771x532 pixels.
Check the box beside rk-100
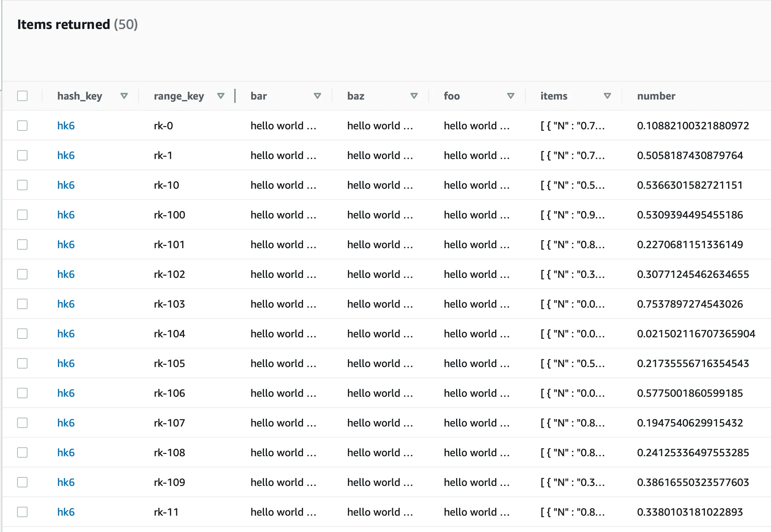(x=22, y=215)
